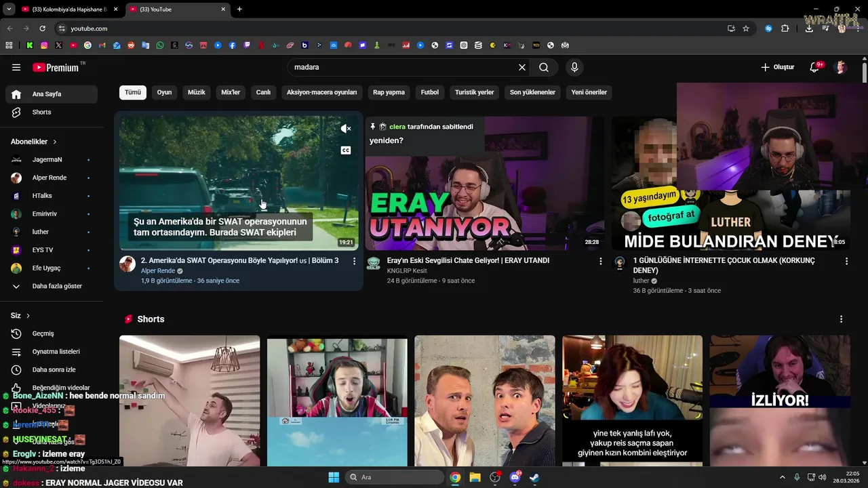This screenshot has height=488, width=868.
Task: Open more options for luther ÇOCUK OLMAK video
Action: pos(846,261)
